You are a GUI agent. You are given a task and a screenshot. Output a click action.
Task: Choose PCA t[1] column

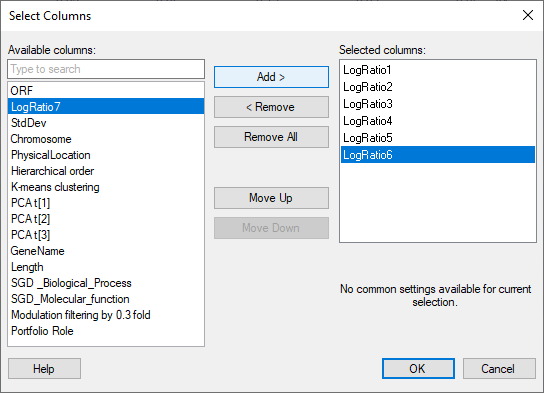tap(106, 203)
